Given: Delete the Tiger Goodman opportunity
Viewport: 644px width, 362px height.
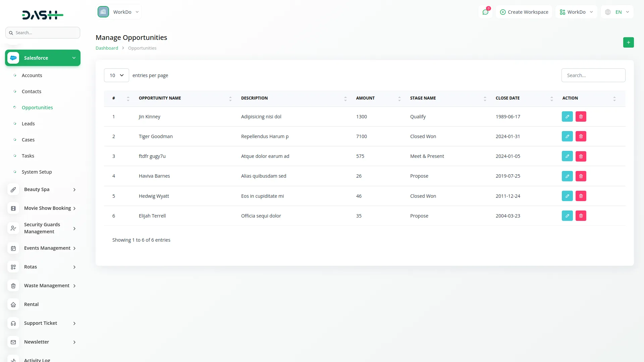Looking at the screenshot, I should pyautogui.click(x=581, y=136).
